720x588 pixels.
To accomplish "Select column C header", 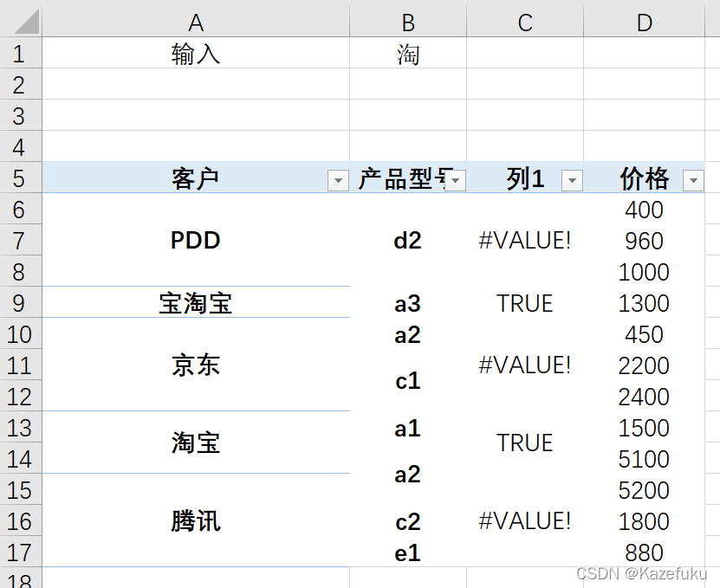I will [525, 22].
